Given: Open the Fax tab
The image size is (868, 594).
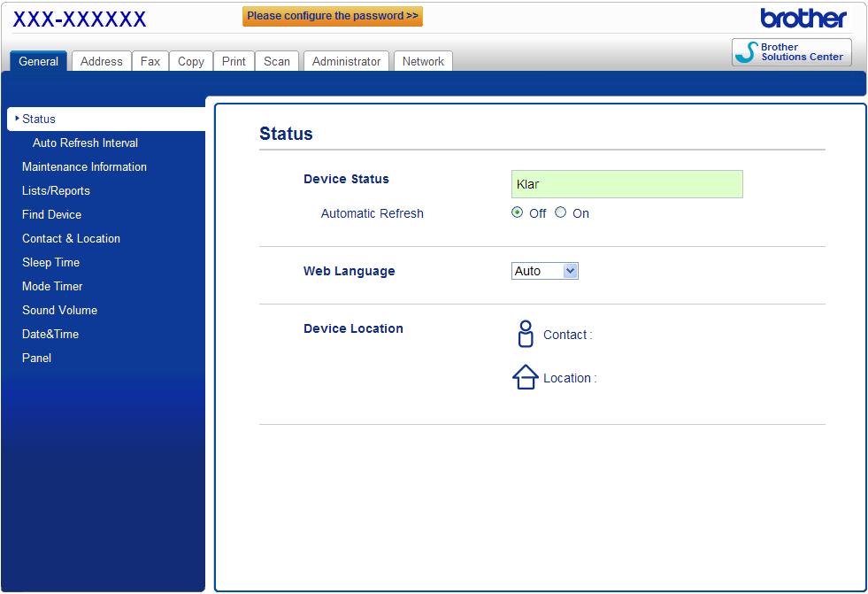Looking at the screenshot, I should pos(150,61).
